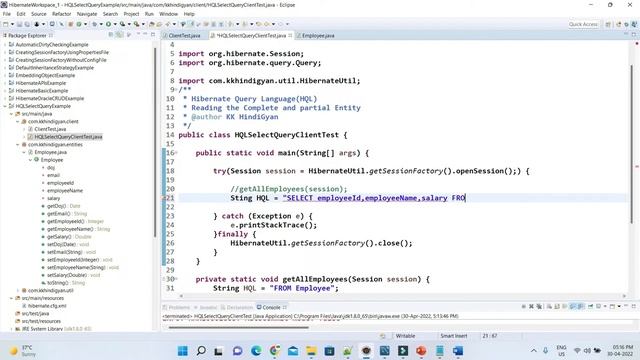The image size is (640, 360).
Task: Open the Run dropdown arrow next to green Run
Action: click(x=115, y=24)
